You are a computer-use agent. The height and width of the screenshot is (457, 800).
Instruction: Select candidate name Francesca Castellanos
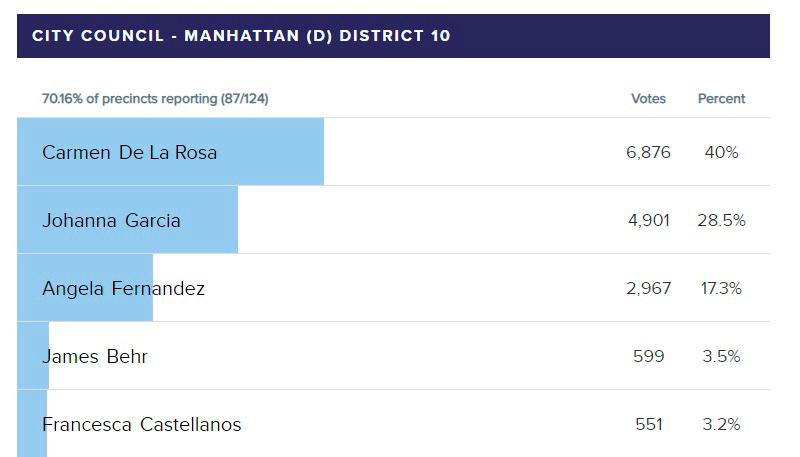click(x=141, y=424)
